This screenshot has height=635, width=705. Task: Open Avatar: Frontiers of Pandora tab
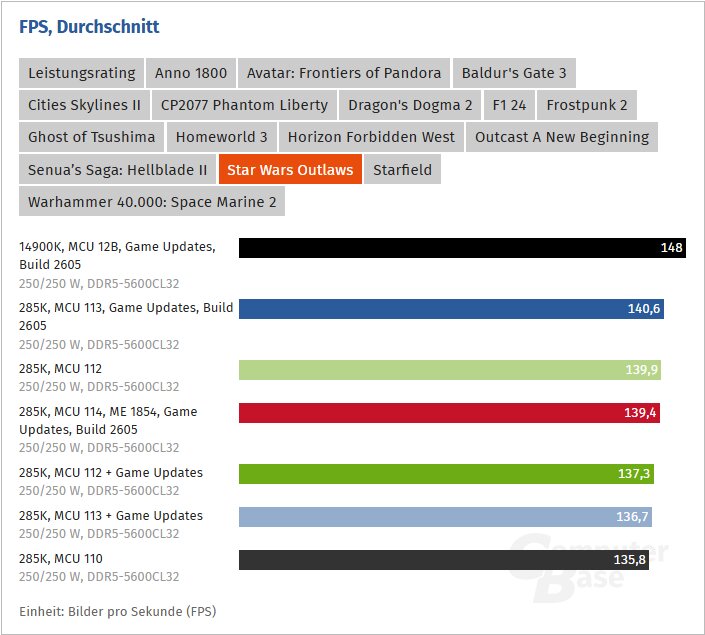pyautogui.click(x=344, y=73)
